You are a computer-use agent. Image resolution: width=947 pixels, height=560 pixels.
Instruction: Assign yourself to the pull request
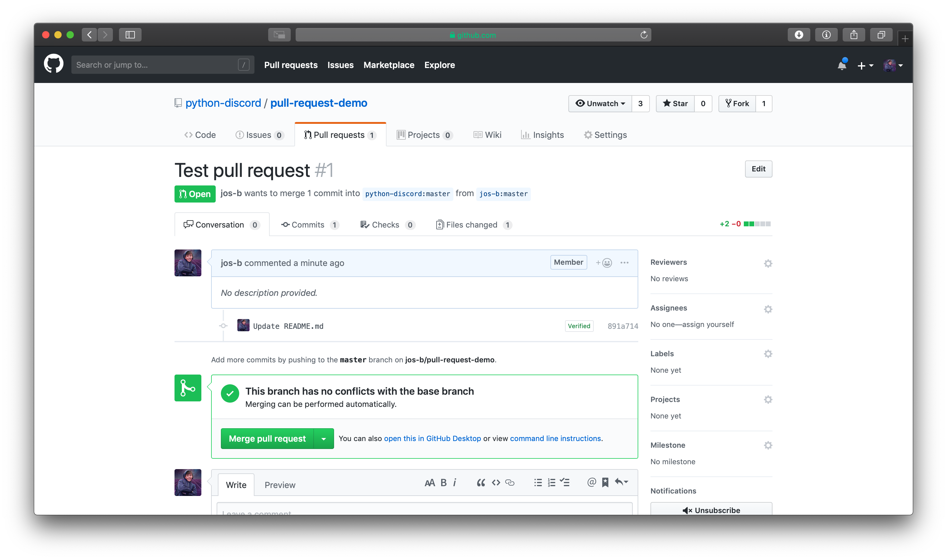[708, 325]
